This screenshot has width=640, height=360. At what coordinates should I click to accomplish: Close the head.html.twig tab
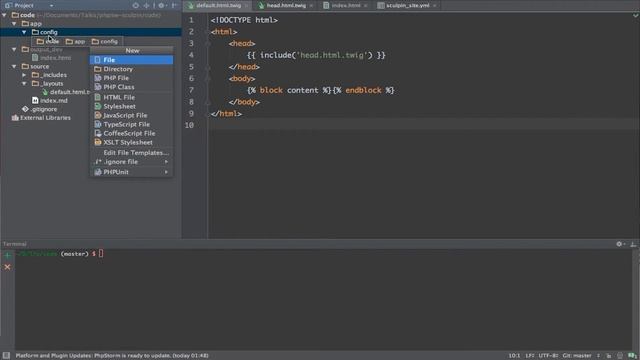(x=311, y=6)
